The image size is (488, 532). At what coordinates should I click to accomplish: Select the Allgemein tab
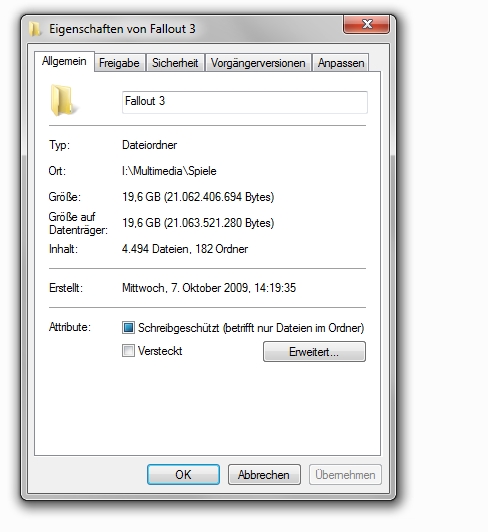64,61
